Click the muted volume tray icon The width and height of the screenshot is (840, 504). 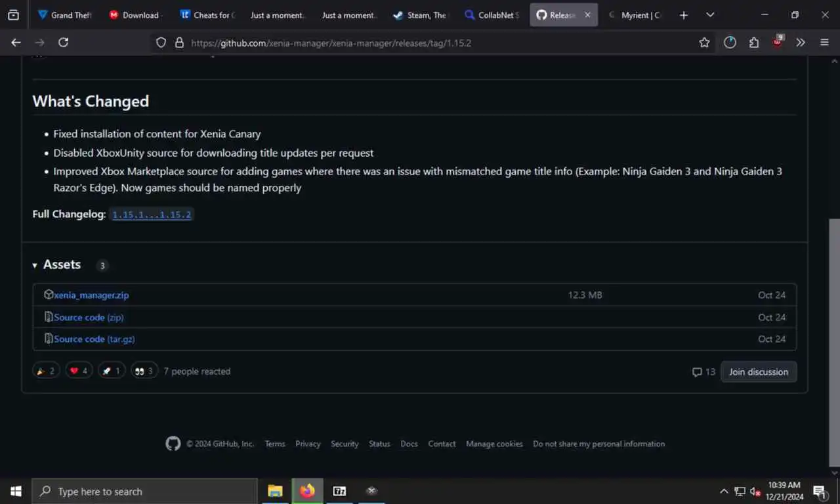755,491
